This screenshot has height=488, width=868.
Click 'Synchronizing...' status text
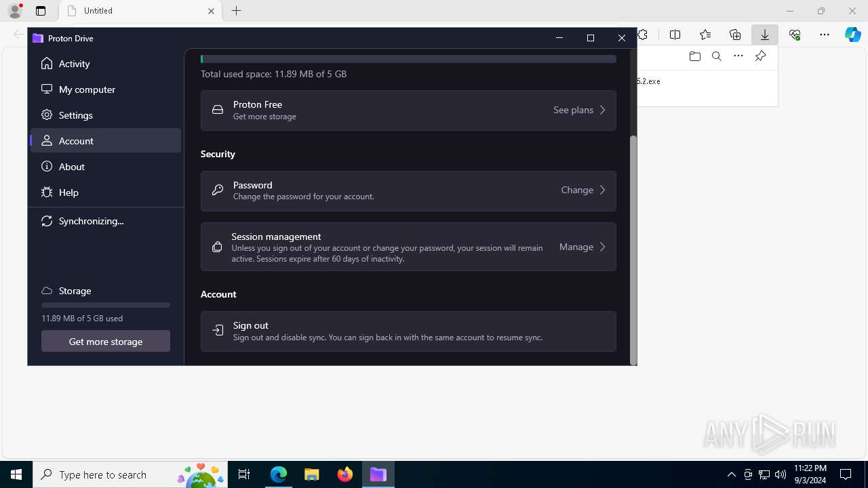[91, 221]
